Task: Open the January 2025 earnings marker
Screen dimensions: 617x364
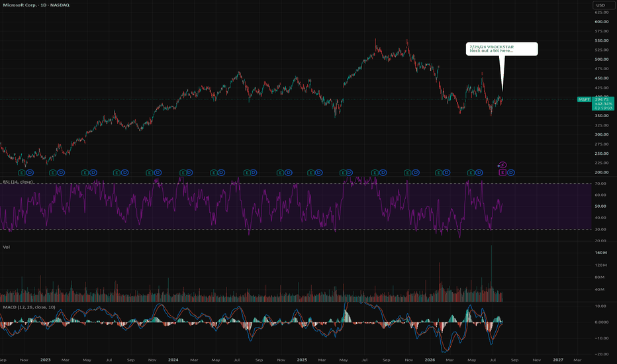Action: [x=311, y=172]
